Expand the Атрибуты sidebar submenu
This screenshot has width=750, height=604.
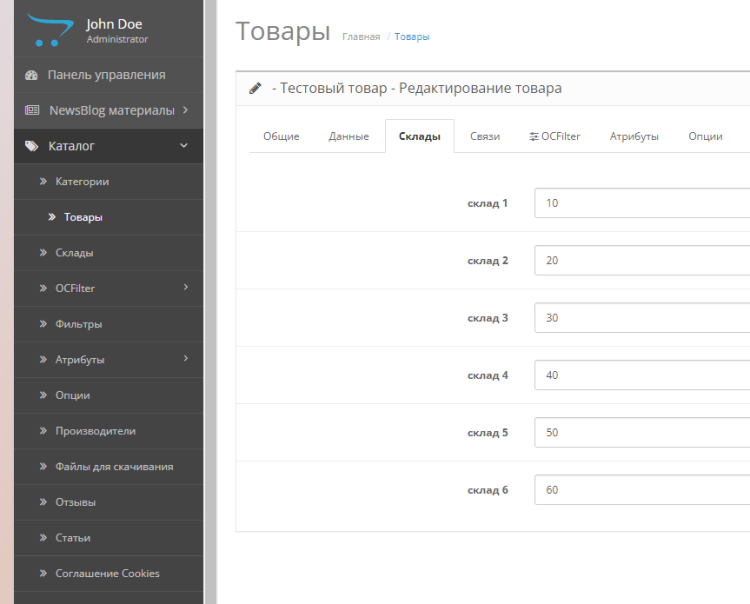pos(186,359)
